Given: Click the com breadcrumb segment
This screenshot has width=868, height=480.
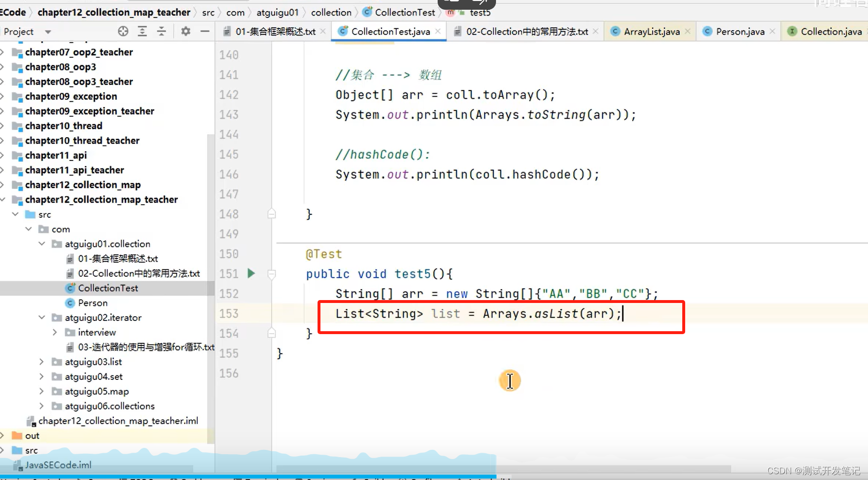Looking at the screenshot, I should coord(235,12).
